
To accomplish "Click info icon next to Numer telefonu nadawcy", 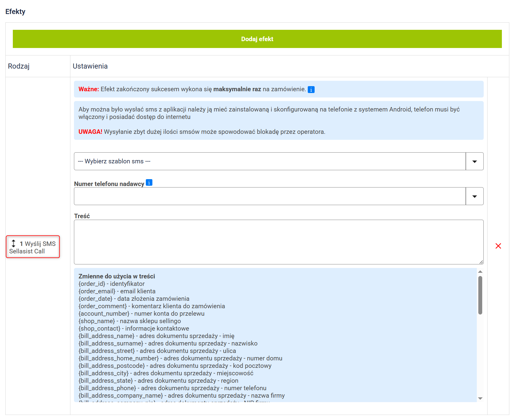I will 149,183.
